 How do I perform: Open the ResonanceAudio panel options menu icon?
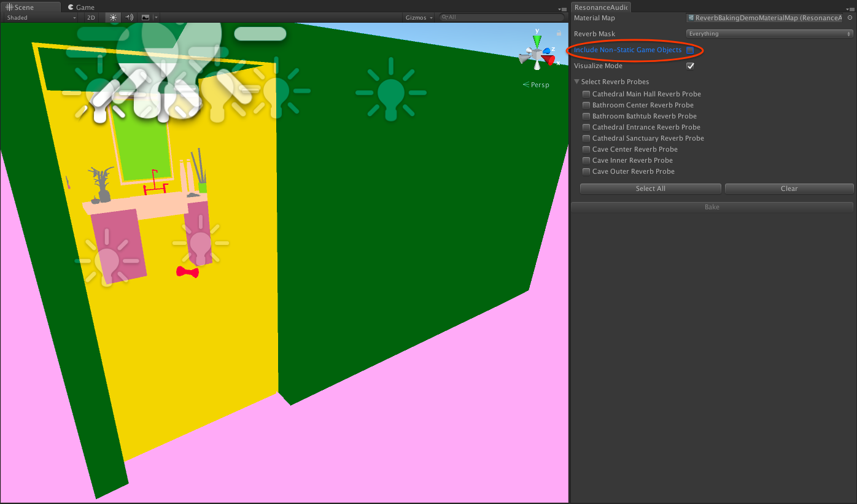(850, 9)
